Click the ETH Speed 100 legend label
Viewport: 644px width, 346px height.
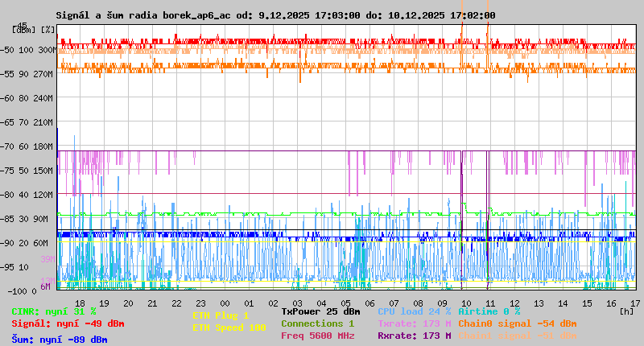(x=229, y=327)
